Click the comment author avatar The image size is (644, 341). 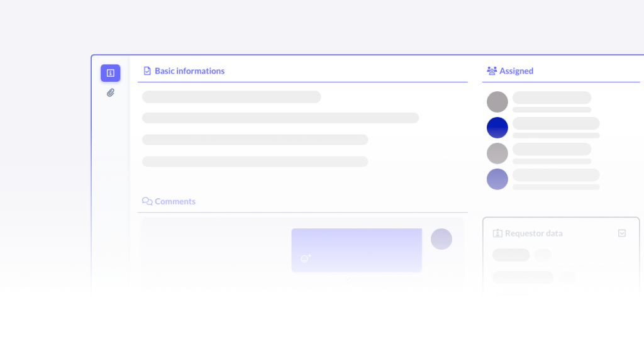(x=441, y=239)
